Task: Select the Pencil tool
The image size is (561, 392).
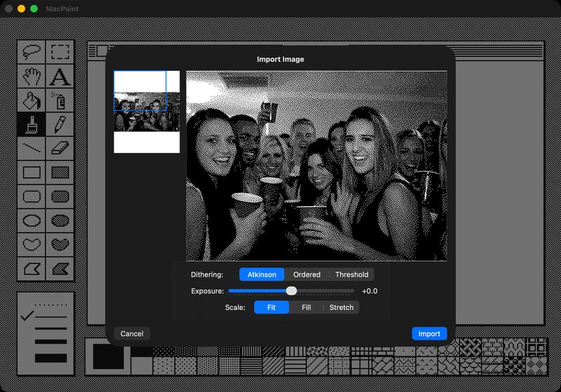Action: coord(60,124)
